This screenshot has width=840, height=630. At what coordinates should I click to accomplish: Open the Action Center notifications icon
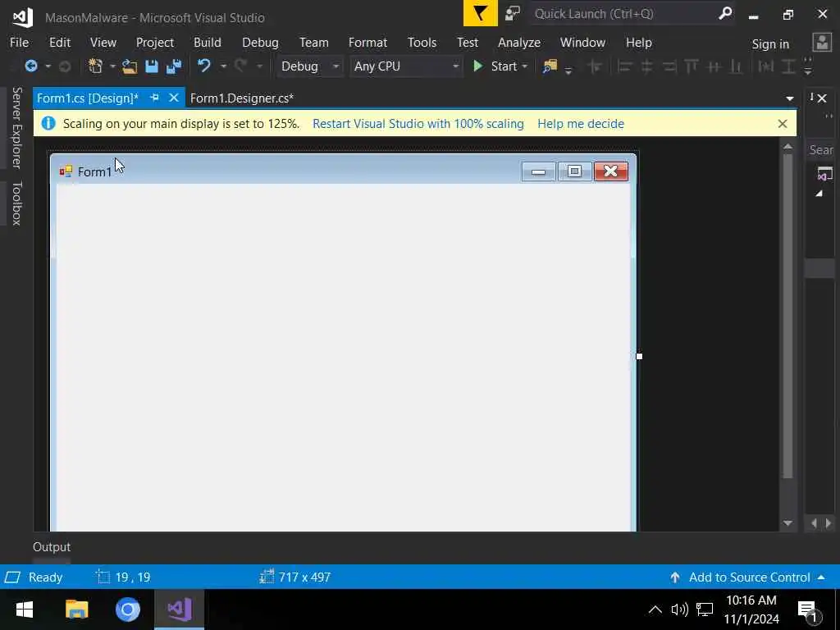coord(808,610)
